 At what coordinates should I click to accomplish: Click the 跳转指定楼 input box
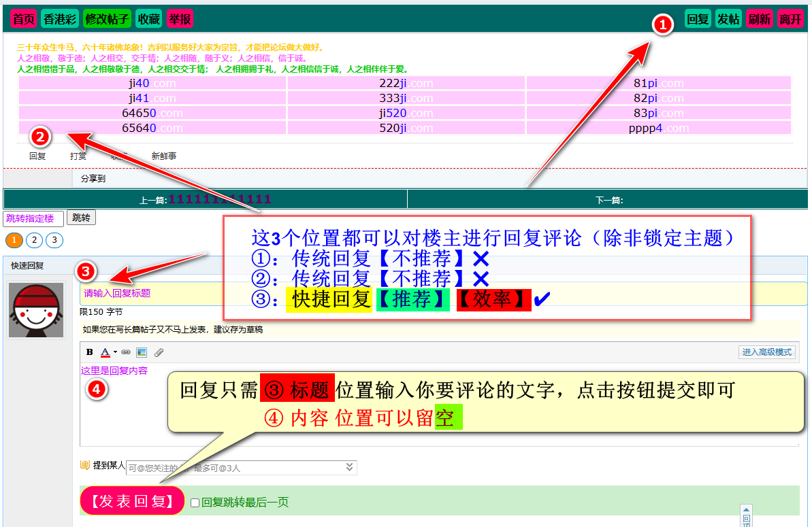point(33,218)
